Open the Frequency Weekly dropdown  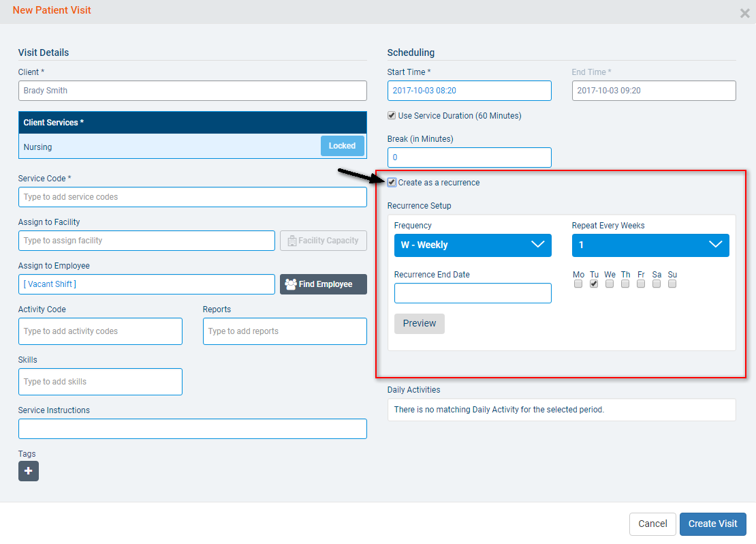[x=473, y=245]
